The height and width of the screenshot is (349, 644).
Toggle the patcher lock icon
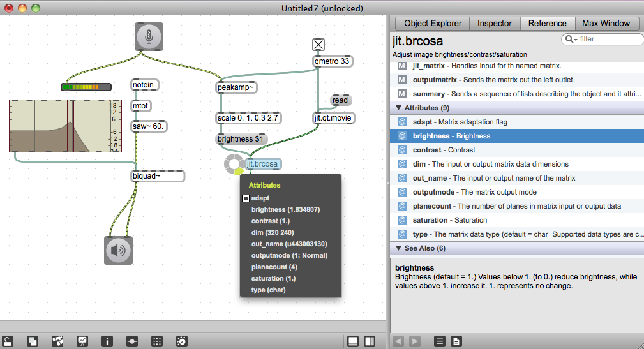pos(9,341)
